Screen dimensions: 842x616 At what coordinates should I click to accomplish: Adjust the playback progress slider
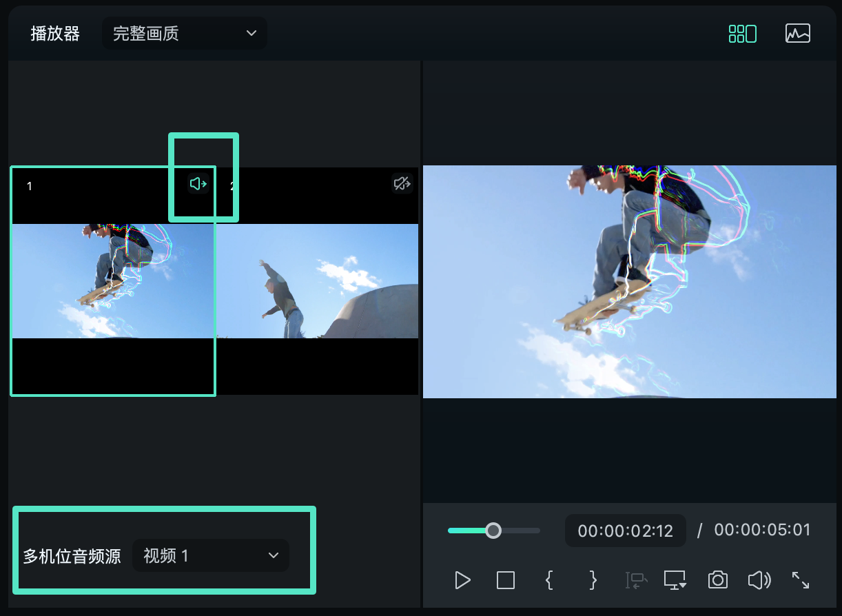coord(493,531)
